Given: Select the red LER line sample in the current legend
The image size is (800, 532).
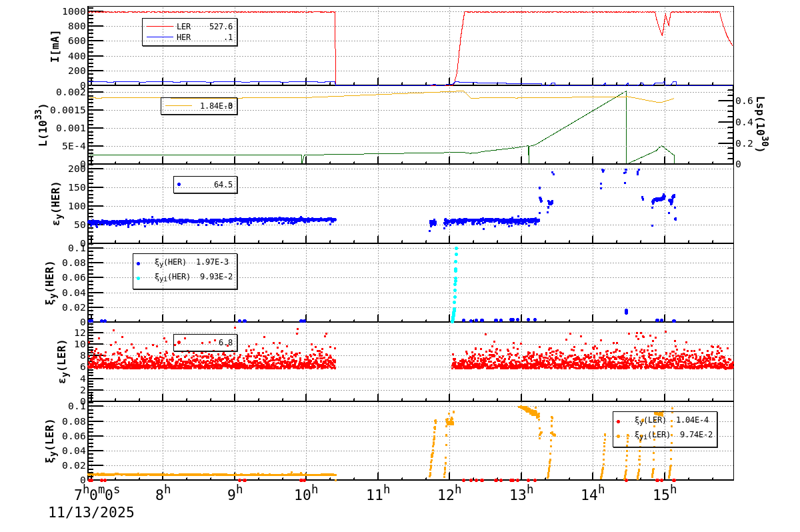Looking at the screenshot, I should [160, 26].
